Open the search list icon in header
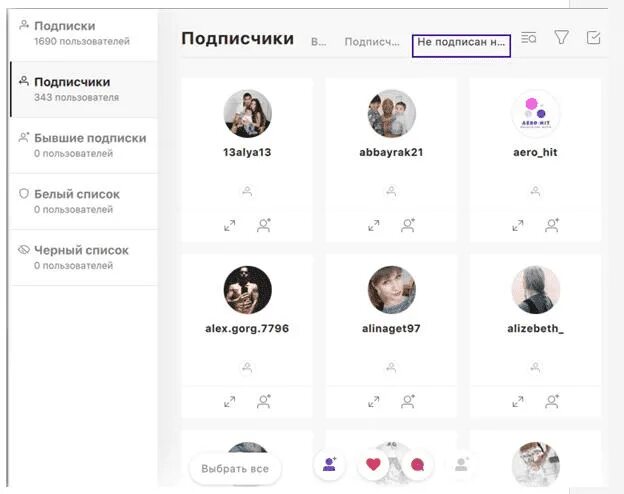 [x=528, y=38]
